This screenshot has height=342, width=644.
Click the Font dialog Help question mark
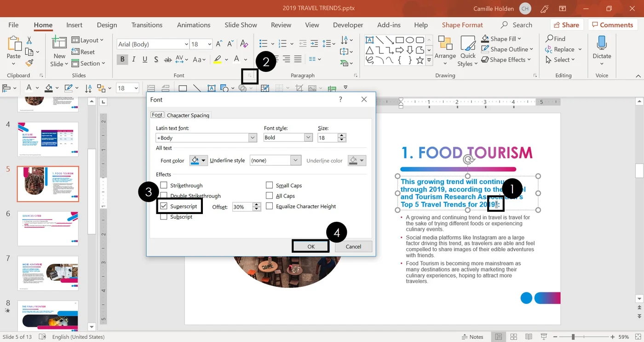tap(340, 99)
